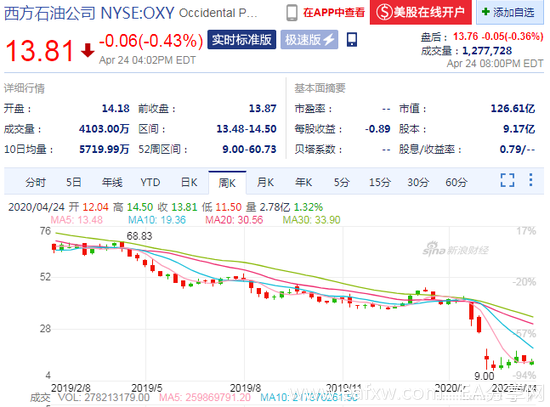
Task: Click the 市值 value 126.61亿
Action: (x=513, y=108)
